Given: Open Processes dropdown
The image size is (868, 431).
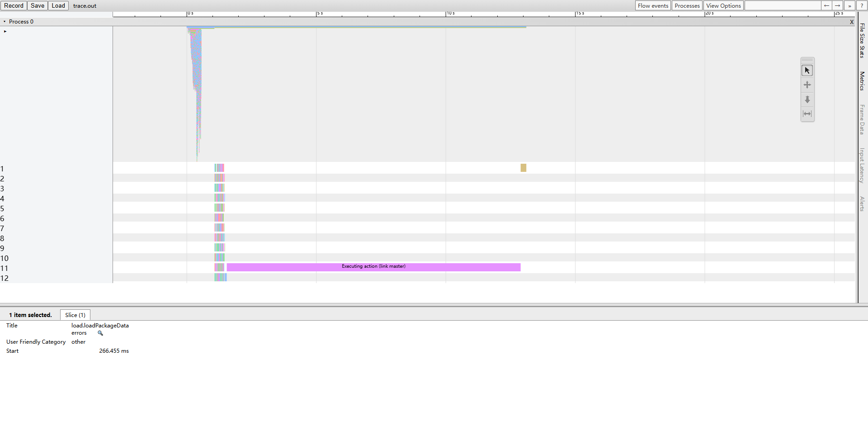Looking at the screenshot, I should pos(687,5).
